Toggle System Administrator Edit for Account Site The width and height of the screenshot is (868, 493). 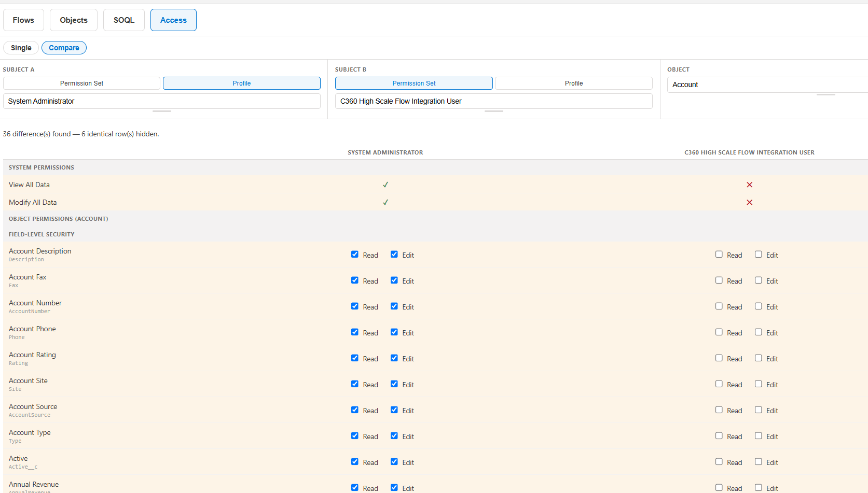coord(394,384)
